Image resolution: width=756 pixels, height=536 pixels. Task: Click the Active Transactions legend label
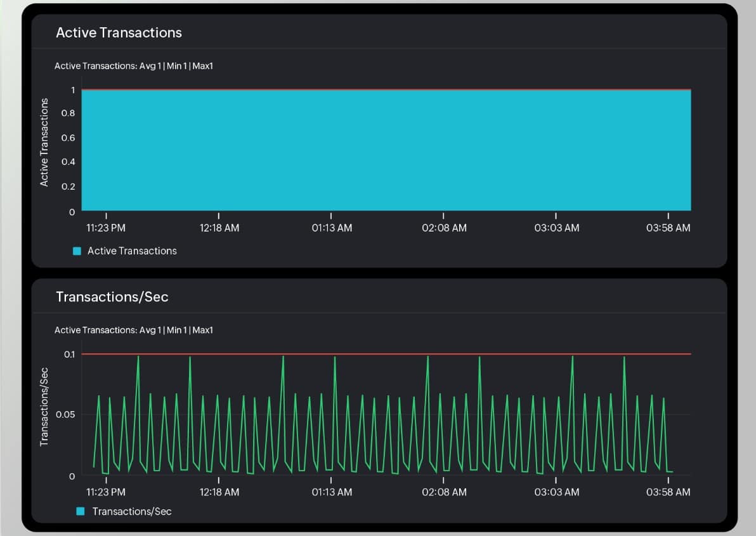coord(132,251)
